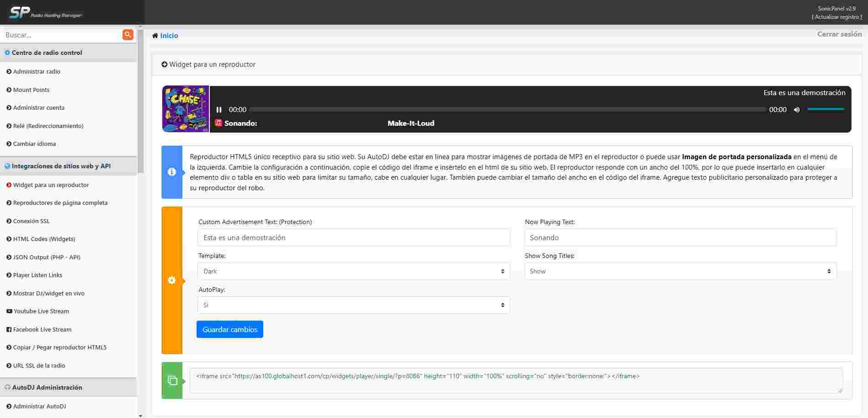Click Cerrar sesión to log out
868x418 pixels.
click(x=838, y=33)
